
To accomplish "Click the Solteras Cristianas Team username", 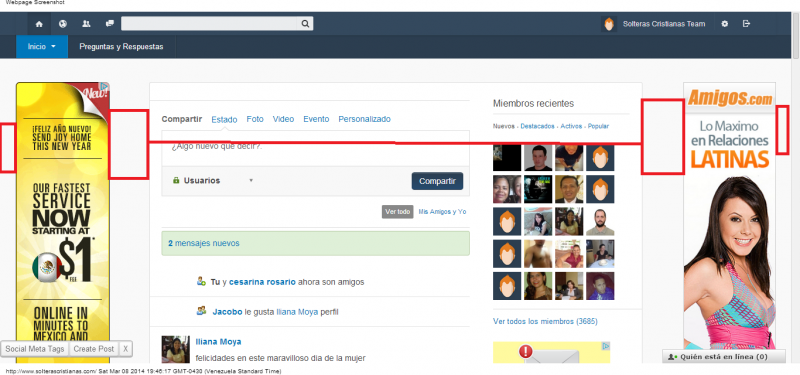I will [664, 24].
